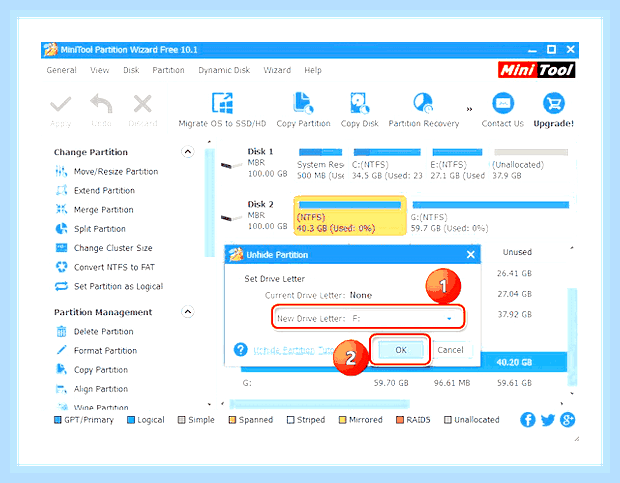This screenshot has width=620, height=483.
Task: Click the Copy Partition toolbar icon
Action: pyautogui.click(x=303, y=103)
